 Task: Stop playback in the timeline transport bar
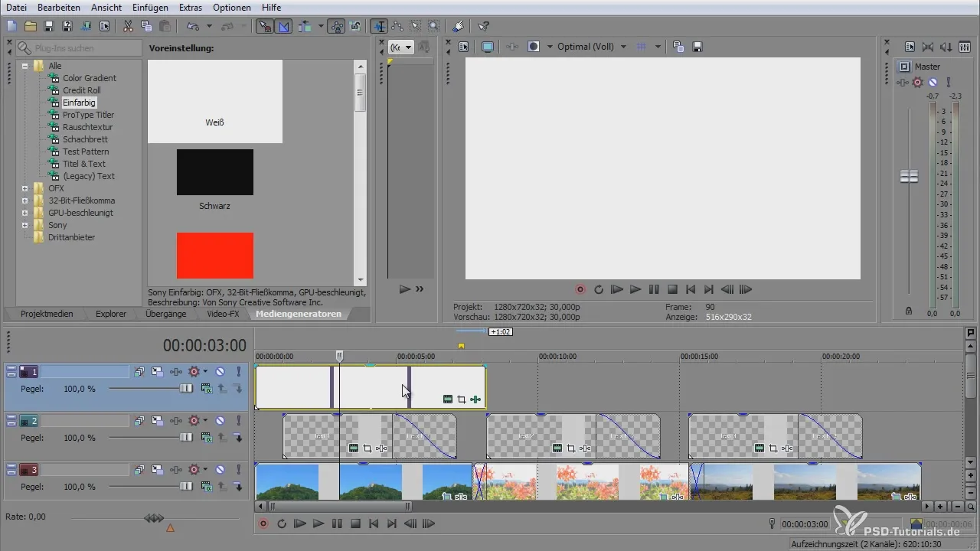pos(355,524)
